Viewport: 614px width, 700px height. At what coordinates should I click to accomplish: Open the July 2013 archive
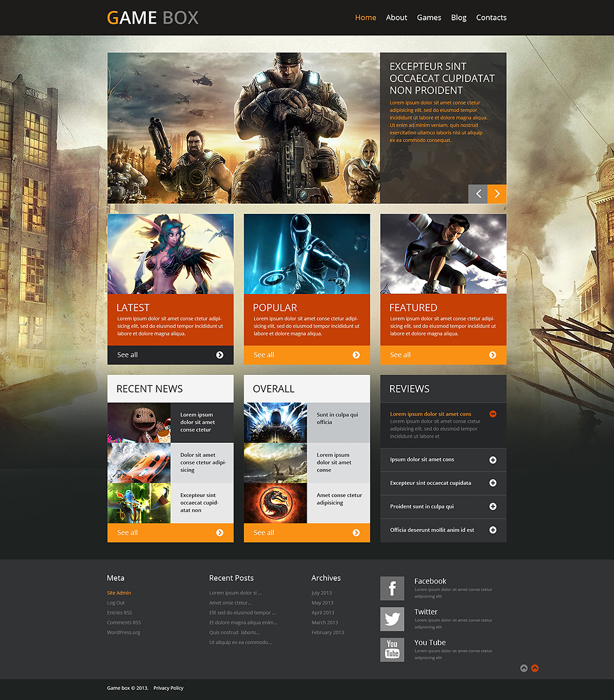pos(322,593)
